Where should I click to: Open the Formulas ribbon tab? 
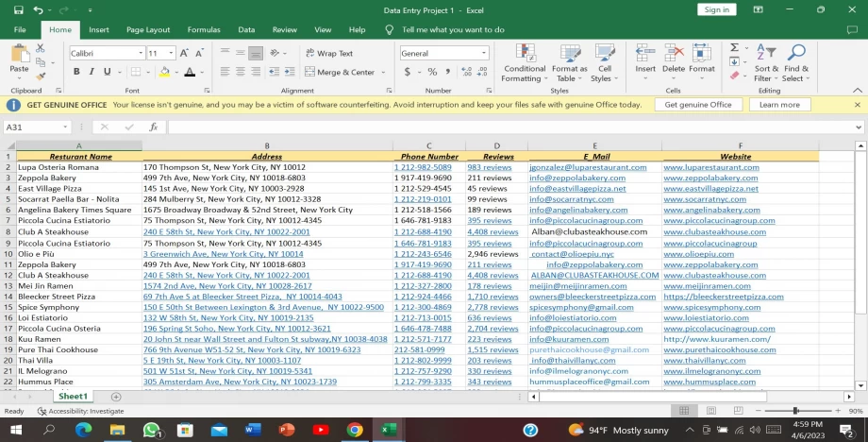tap(204, 29)
